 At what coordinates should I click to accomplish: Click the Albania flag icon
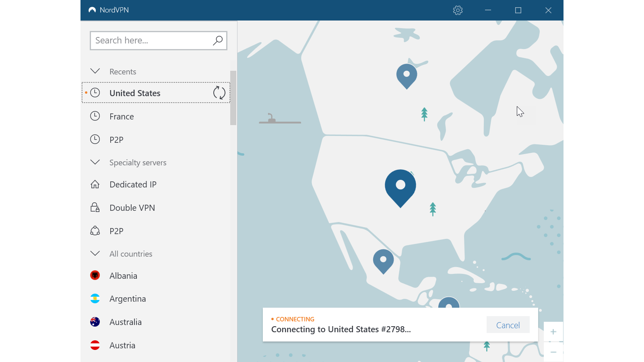[x=95, y=276]
